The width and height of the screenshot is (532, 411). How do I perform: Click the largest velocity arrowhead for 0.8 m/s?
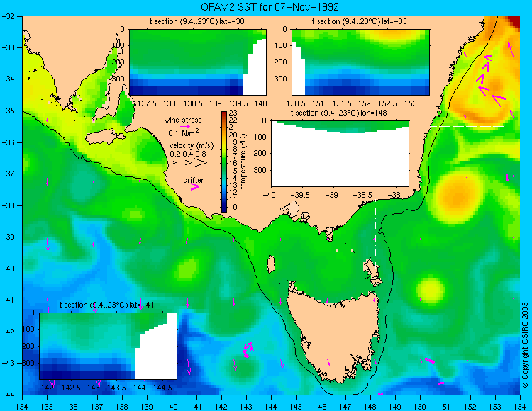tap(200, 163)
